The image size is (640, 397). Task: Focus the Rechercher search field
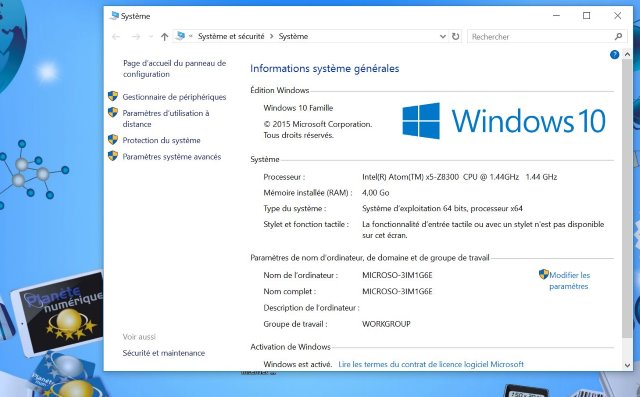click(x=547, y=37)
